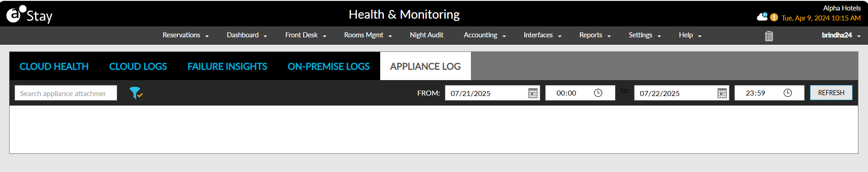Switch to the Cloud Logs tab
The width and height of the screenshot is (868, 172).
pyautogui.click(x=138, y=66)
